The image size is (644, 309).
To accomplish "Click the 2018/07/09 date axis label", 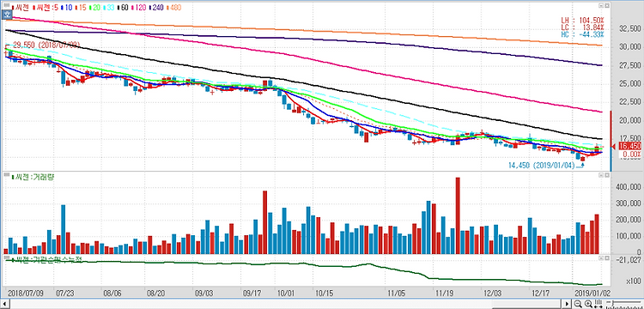I will click(25, 294).
